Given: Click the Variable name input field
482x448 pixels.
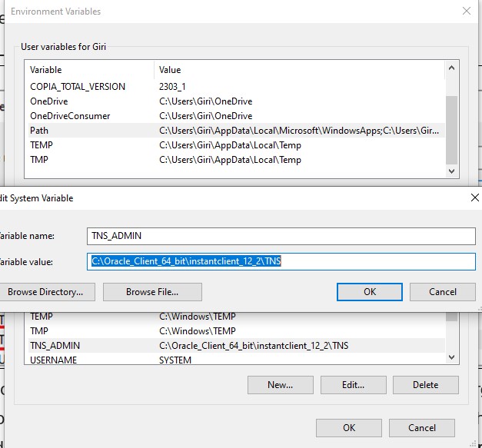Looking at the screenshot, I should 281,236.
